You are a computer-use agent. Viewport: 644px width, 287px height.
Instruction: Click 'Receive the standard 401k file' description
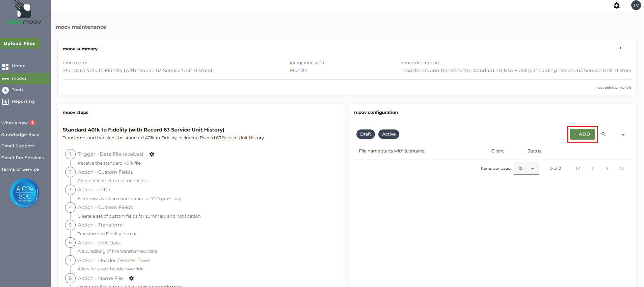click(109, 163)
